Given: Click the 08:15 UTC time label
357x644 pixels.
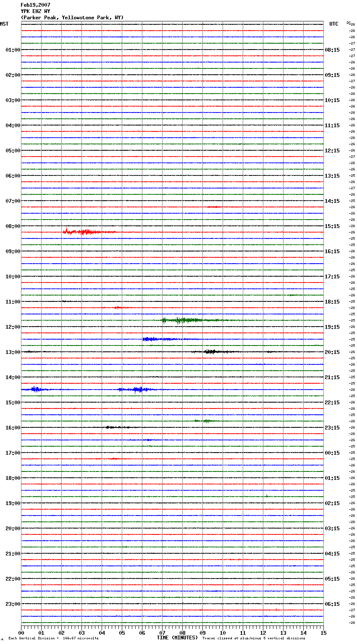Looking at the screenshot, I should (332, 50).
